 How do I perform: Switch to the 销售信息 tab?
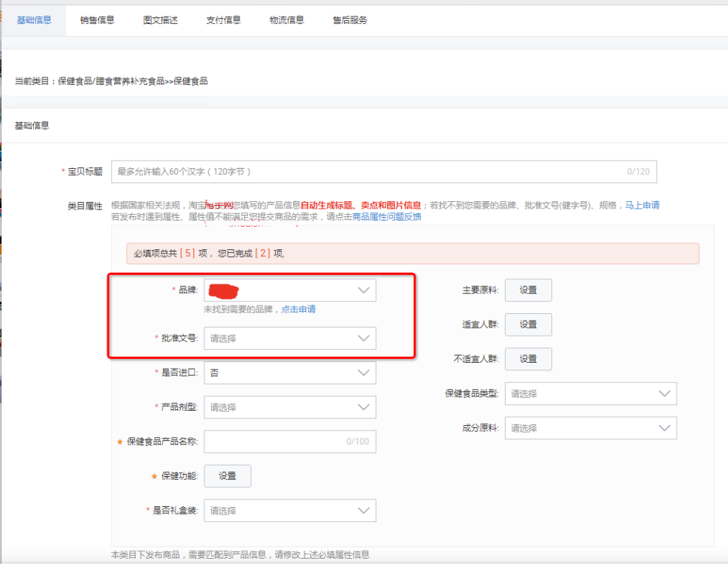click(x=97, y=20)
